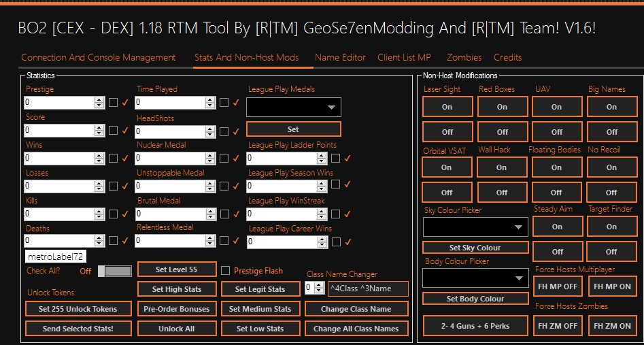644x345 pixels.
Task: Turn Laser Sight On
Action: pyautogui.click(x=447, y=107)
